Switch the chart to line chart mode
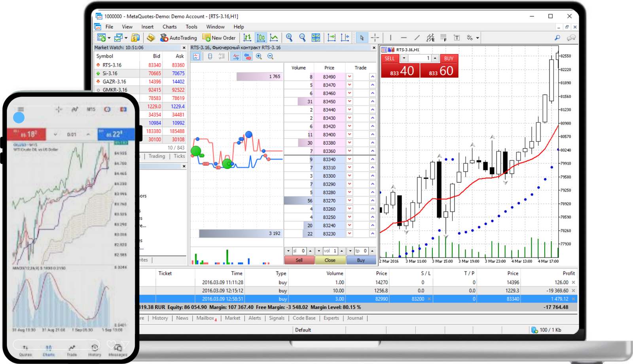The height and width of the screenshot is (364, 633). click(x=274, y=38)
